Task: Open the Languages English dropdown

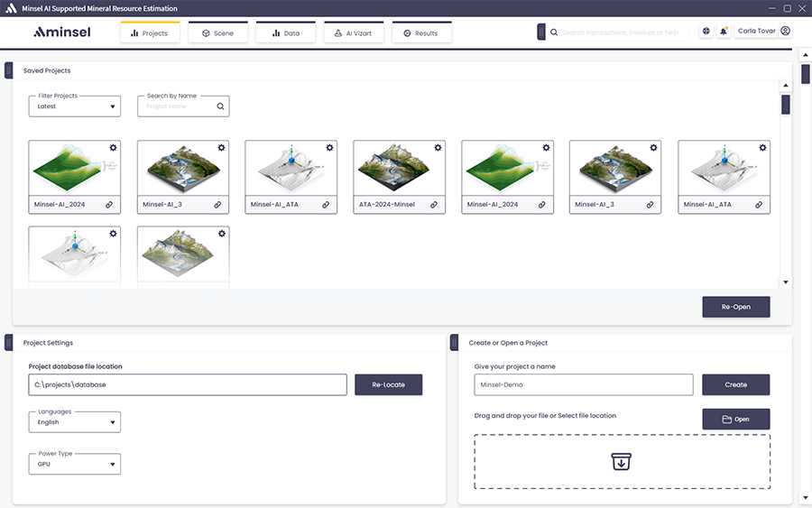Action: click(x=74, y=421)
